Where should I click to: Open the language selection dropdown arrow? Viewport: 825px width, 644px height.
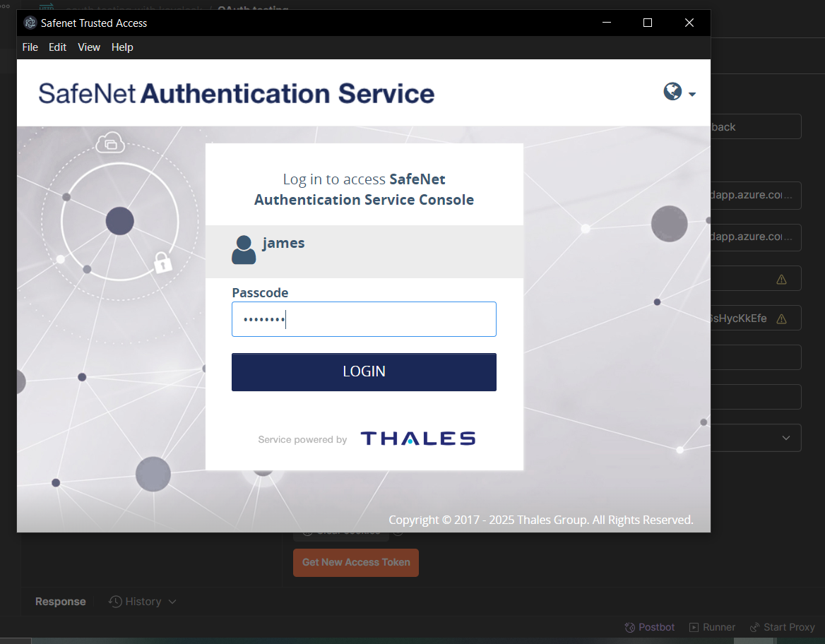point(692,93)
